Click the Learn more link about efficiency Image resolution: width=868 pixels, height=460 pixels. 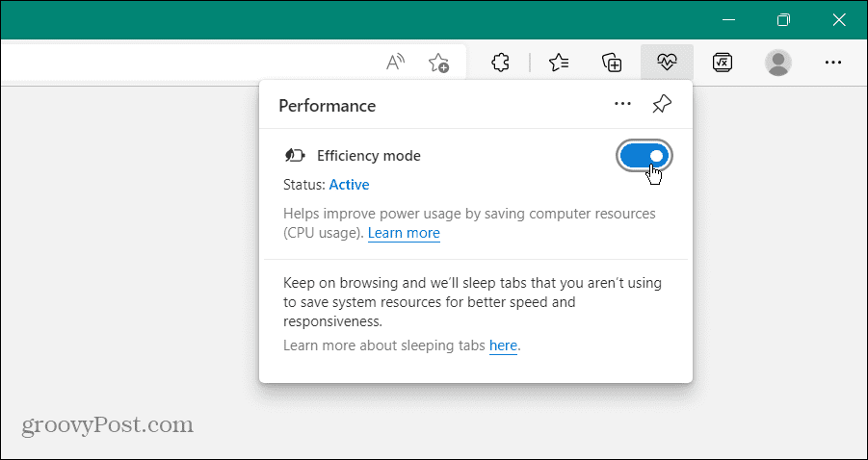tap(404, 233)
